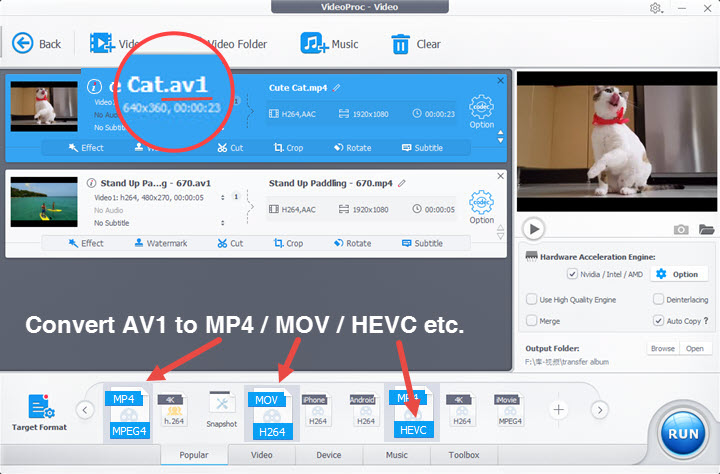Image resolution: width=720 pixels, height=474 pixels.
Task: Cut the Stand Up Paddling video
Action: click(x=230, y=243)
